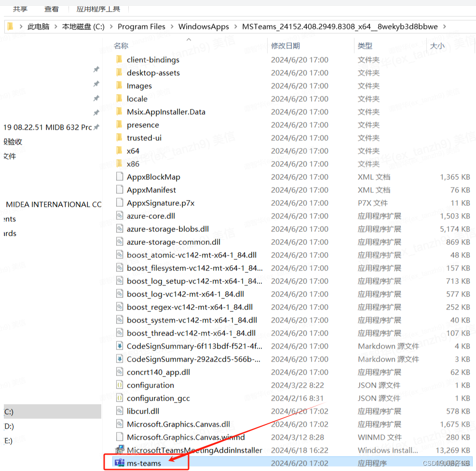Viewport: 476px width, 471px height.
Task: Click the locale folder icon
Action: click(x=119, y=99)
